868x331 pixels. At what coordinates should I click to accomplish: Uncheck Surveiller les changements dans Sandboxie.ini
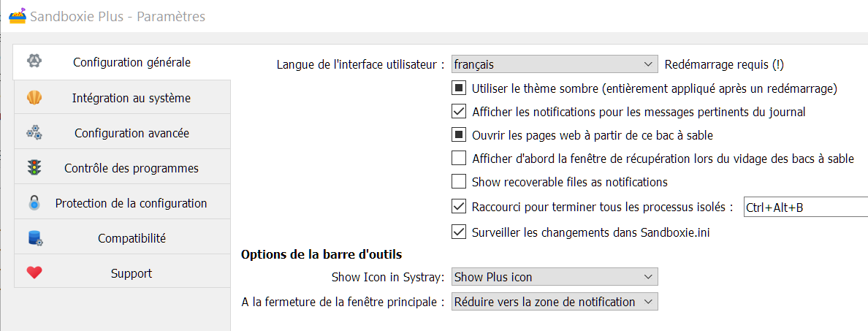[x=459, y=232]
